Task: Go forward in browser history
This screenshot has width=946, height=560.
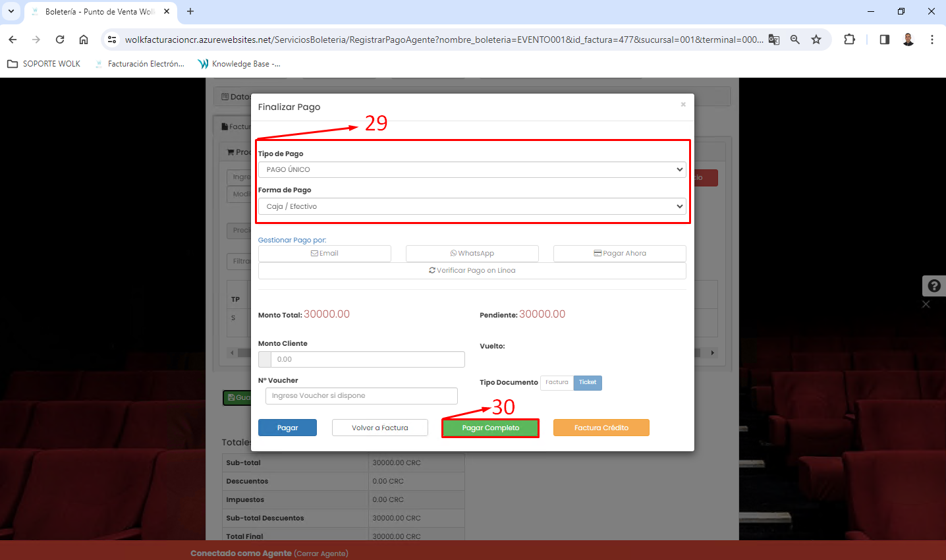Action: pyautogui.click(x=36, y=40)
